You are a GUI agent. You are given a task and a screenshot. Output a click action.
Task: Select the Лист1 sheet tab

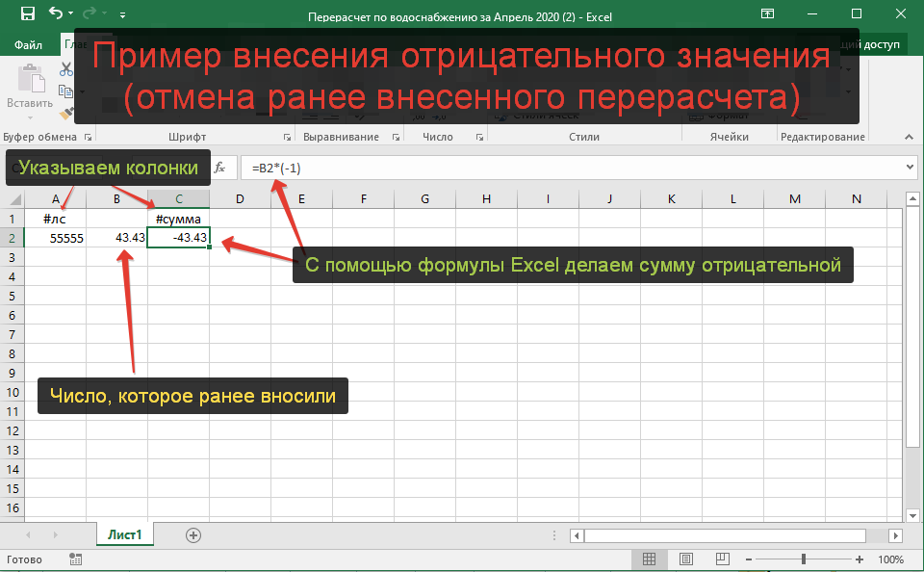(125, 534)
